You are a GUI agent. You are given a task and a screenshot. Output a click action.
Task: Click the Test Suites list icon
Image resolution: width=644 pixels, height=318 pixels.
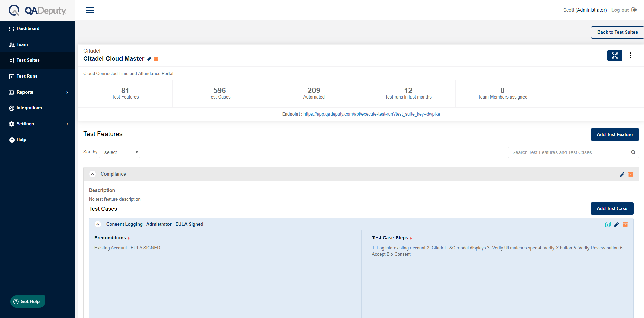point(12,60)
